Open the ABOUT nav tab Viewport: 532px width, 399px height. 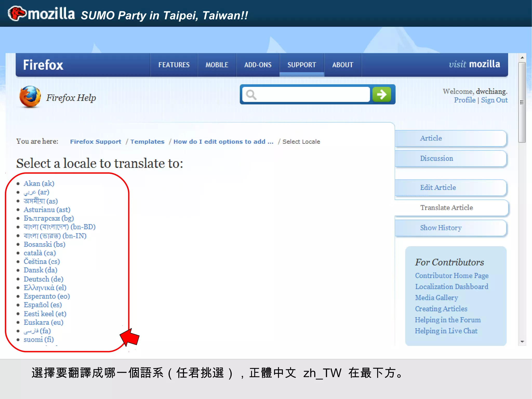tap(343, 65)
